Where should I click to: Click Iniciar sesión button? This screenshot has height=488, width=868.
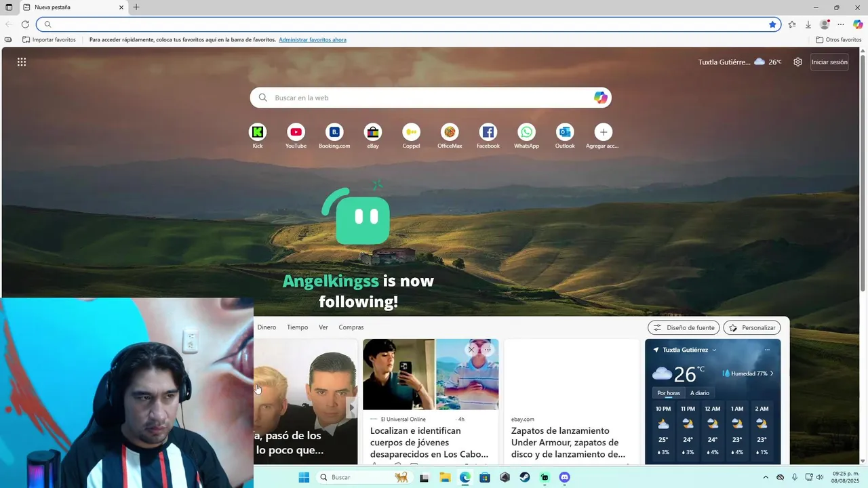[829, 62]
